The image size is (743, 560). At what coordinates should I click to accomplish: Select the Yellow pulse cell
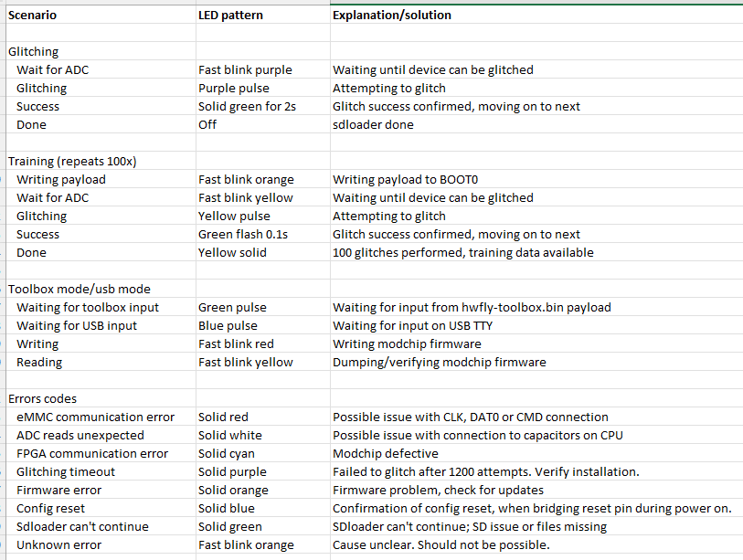(263, 216)
